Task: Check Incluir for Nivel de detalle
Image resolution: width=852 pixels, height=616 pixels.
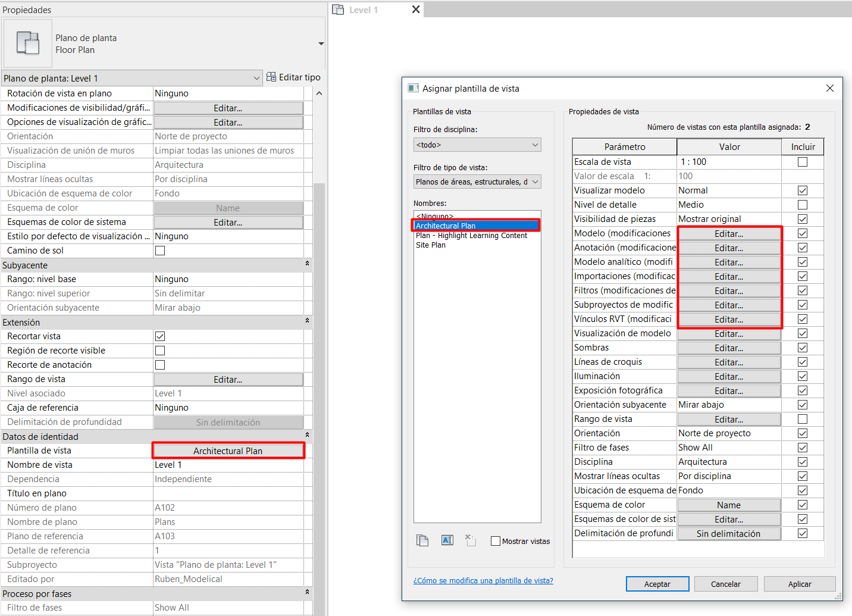Action: point(803,205)
